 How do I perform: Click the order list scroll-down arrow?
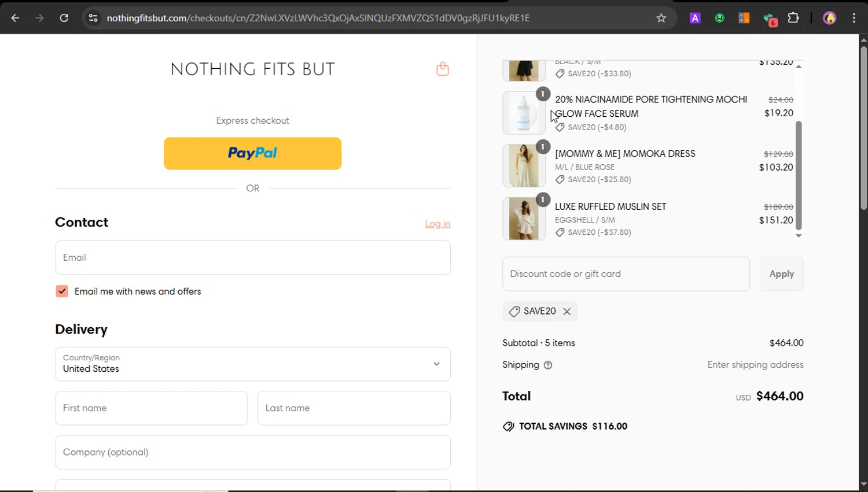click(799, 236)
